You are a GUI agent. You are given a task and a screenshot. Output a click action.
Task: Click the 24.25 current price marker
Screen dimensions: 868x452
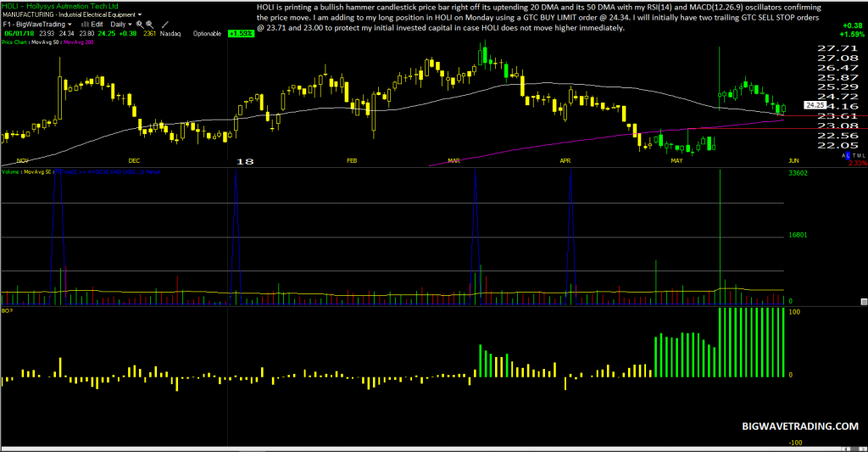815,105
